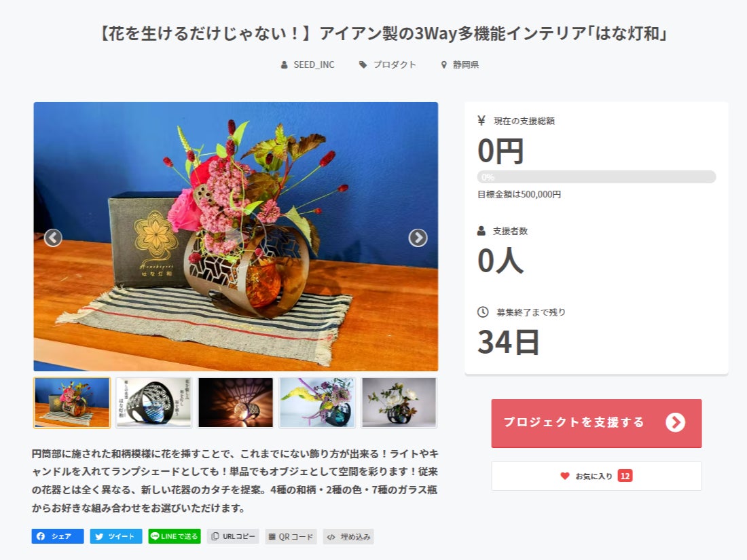
Task: Select the yellow flower arrangement thumbnail
Action: point(317,403)
